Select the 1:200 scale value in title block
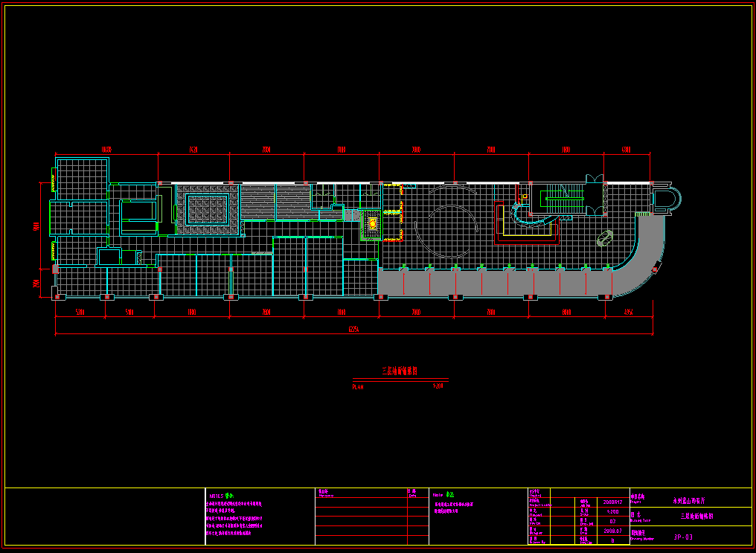The width and height of the screenshot is (756, 553). [x=614, y=511]
